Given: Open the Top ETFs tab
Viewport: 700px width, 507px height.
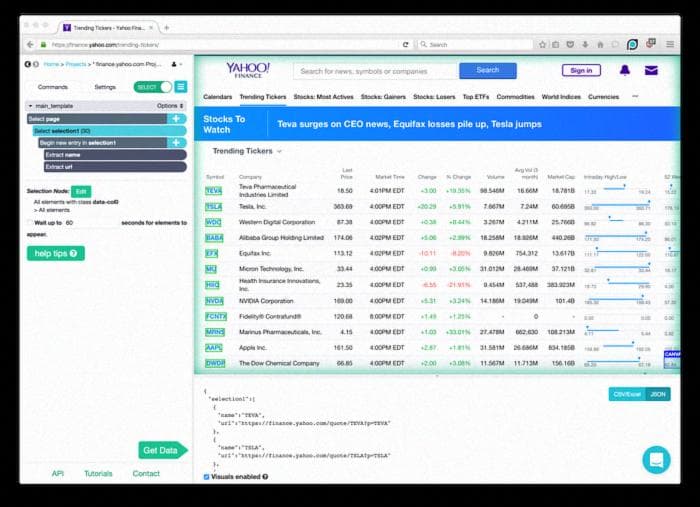Looking at the screenshot, I should [476, 97].
